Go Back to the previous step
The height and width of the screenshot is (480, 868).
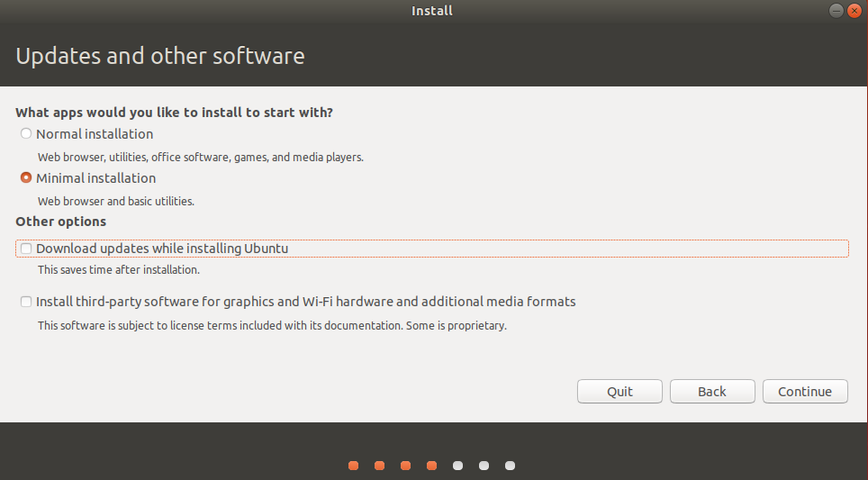click(712, 392)
